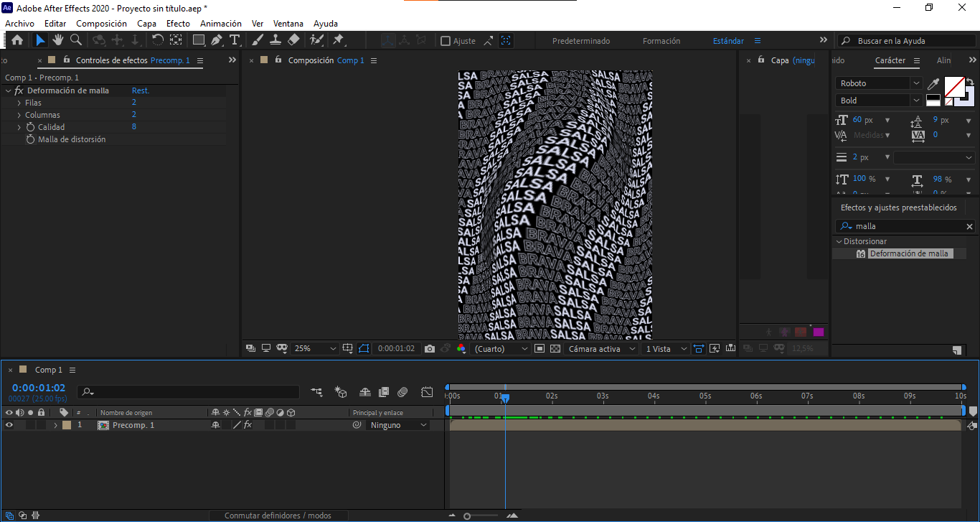Open the Bold font style dropdown
Image resolution: width=980 pixels, height=522 pixels.
[880, 101]
